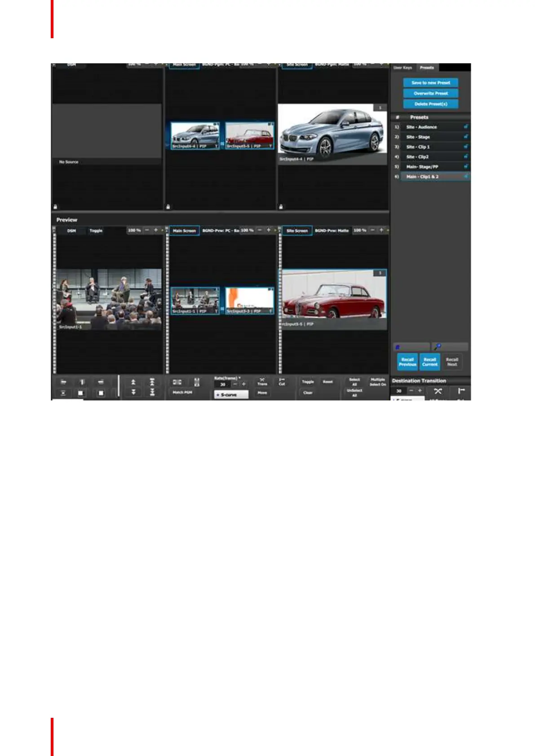535x756 pixels.
Task: Click align right layer icon
Action: pyautogui.click(x=101, y=382)
